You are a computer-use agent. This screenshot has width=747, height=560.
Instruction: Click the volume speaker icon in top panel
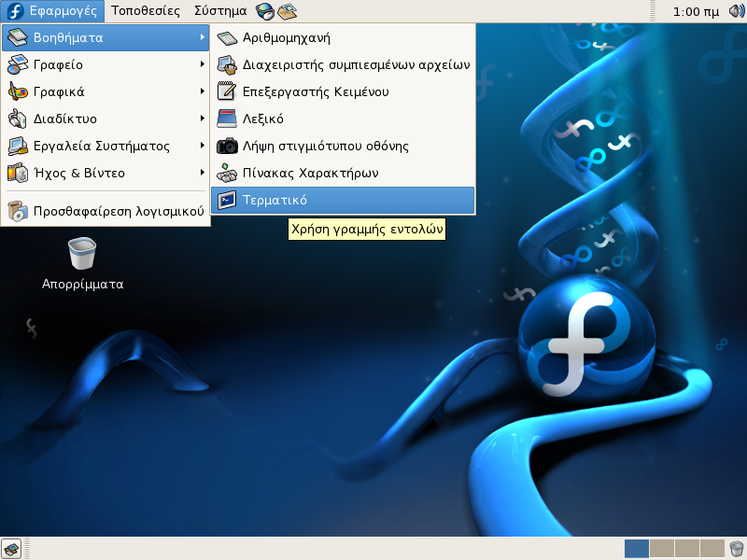[x=735, y=11]
